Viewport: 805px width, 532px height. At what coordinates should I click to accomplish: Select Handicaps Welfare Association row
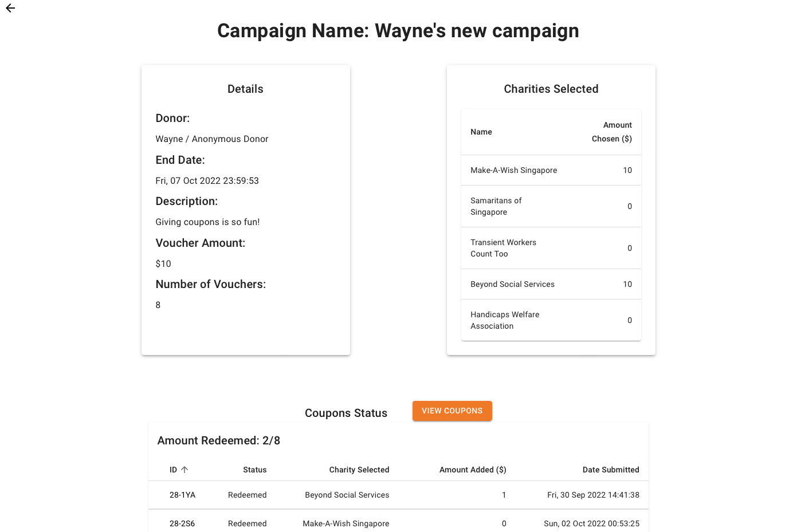551,320
